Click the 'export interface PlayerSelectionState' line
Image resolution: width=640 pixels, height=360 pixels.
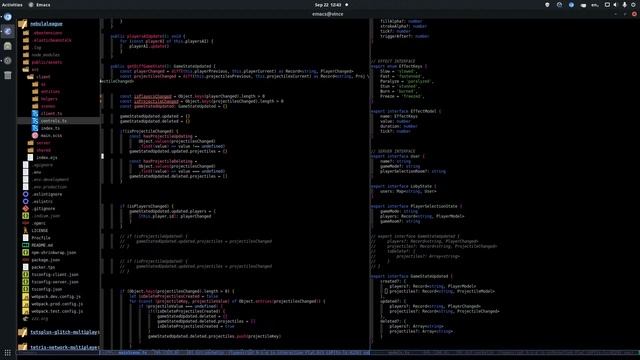(416, 206)
